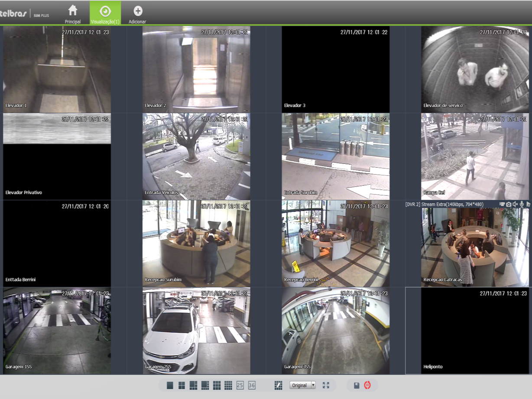Switch to 25-camera layout
This screenshot has height=399, width=532.
click(240, 385)
